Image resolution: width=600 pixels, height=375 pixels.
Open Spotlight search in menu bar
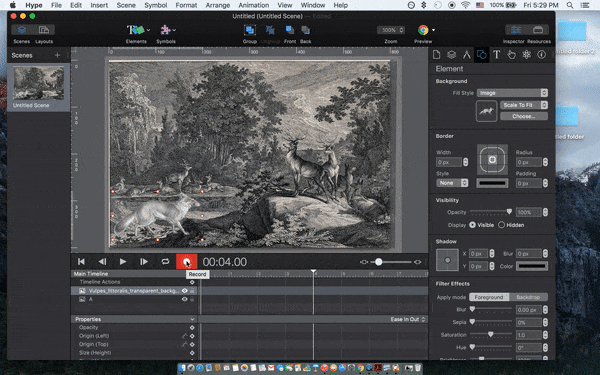coord(569,5)
